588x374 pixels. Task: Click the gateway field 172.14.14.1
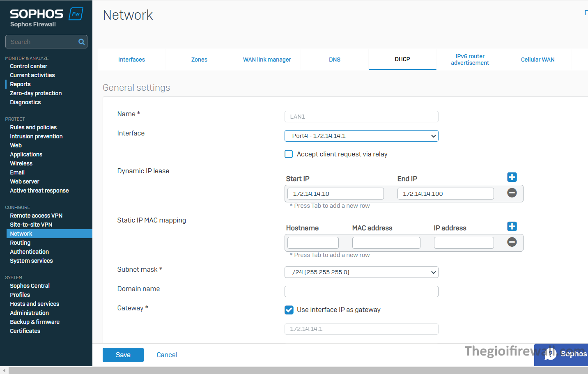tap(361, 329)
